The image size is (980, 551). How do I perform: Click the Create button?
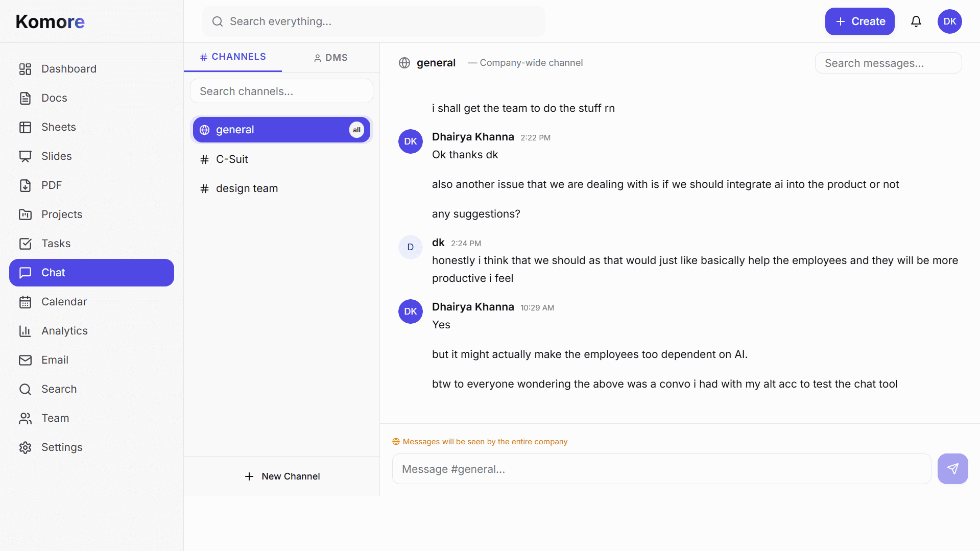coord(859,21)
